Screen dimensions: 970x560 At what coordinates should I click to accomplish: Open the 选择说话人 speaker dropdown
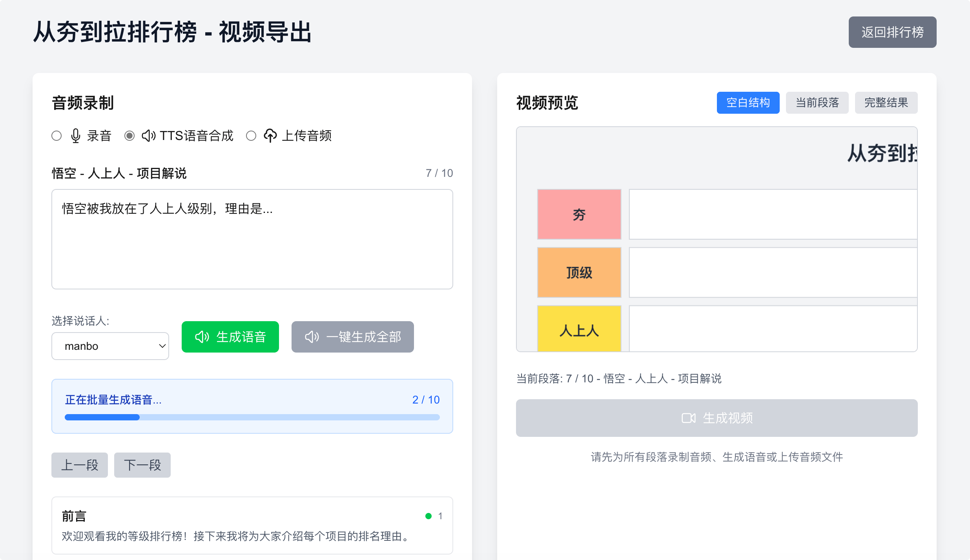click(110, 346)
